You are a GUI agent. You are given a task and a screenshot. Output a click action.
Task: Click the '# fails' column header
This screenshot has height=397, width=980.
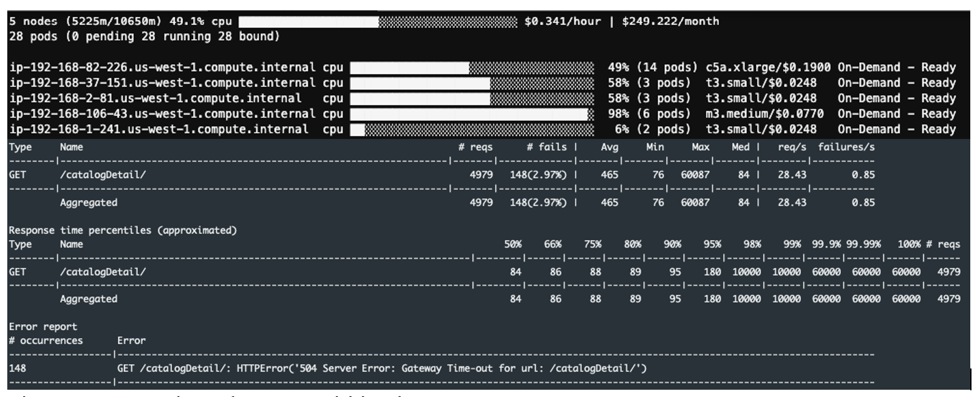(x=546, y=147)
